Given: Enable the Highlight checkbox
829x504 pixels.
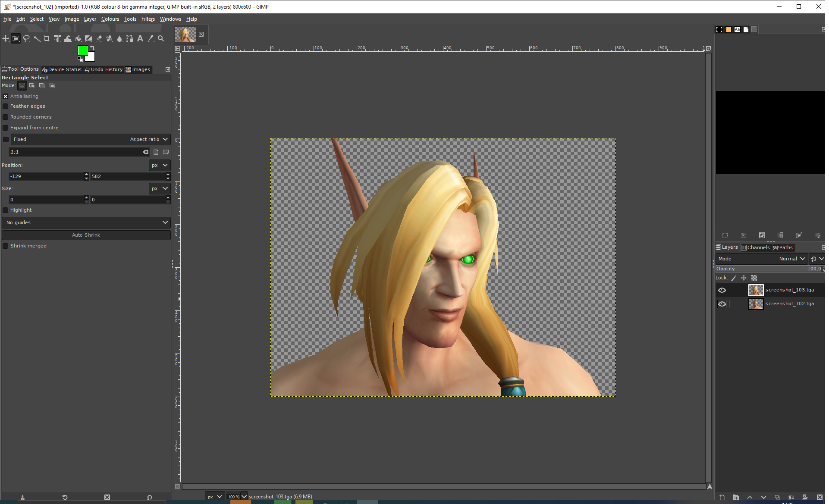Looking at the screenshot, I should [6, 210].
